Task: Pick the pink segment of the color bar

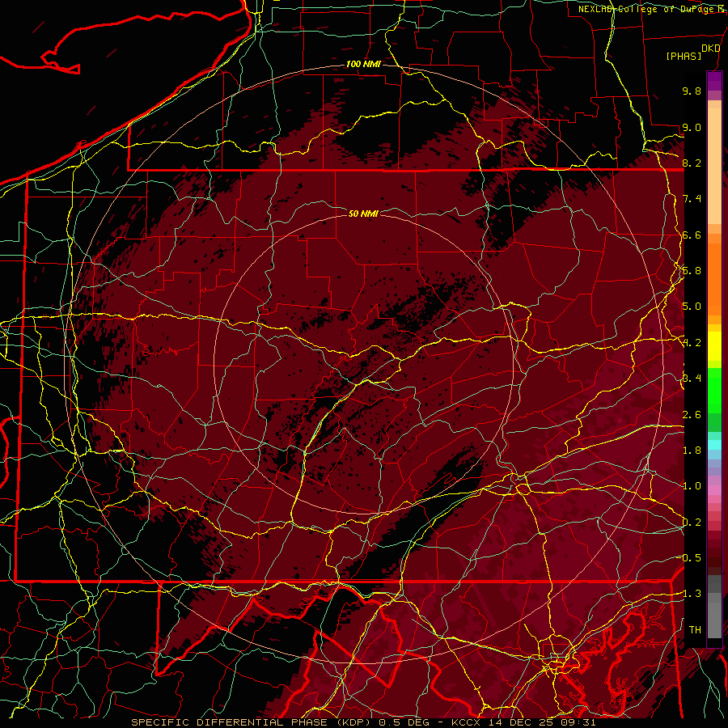Action: (714, 490)
